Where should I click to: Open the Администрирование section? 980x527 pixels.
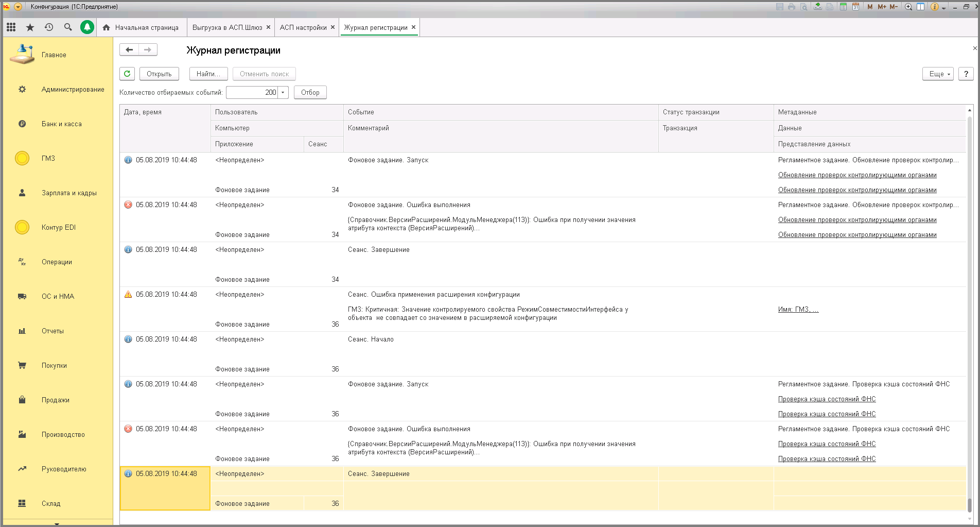click(x=58, y=90)
